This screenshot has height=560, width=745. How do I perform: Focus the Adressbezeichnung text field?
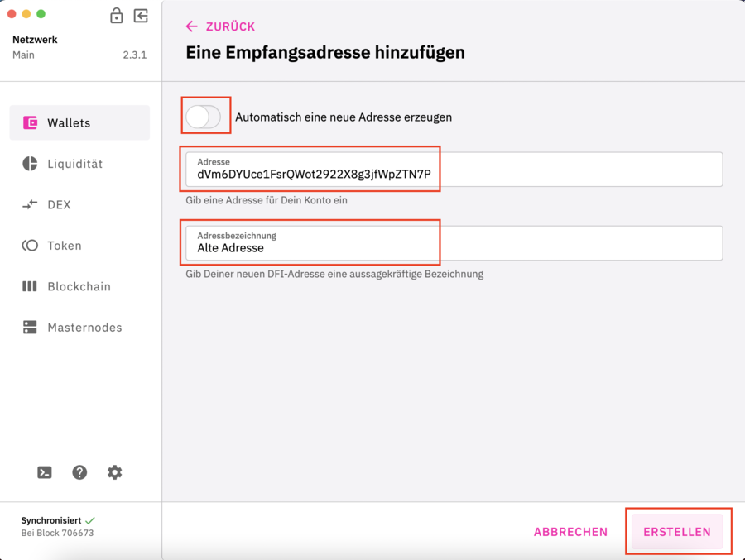(x=454, y=247)
